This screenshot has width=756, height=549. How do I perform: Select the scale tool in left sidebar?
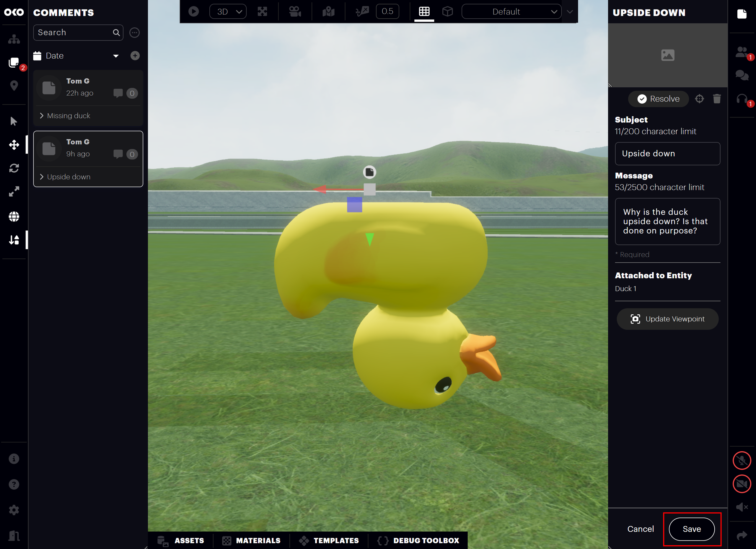click(x=14, y=192)
